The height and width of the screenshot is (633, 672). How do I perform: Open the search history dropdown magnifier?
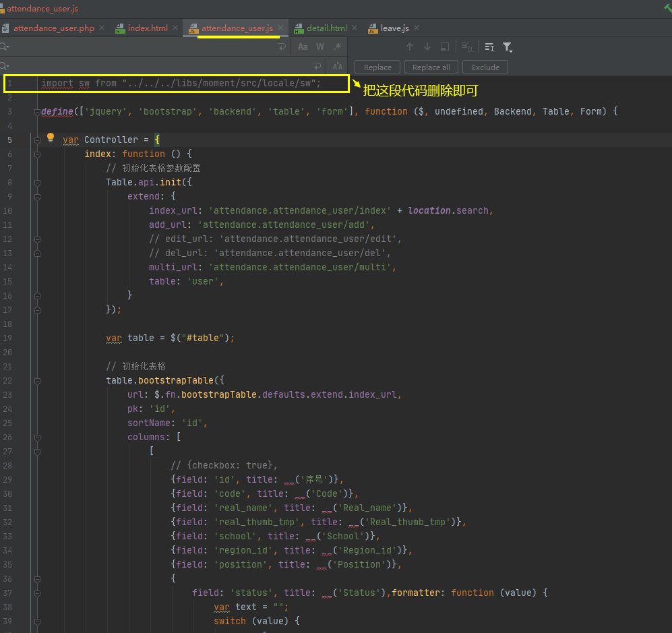(7, 47)
